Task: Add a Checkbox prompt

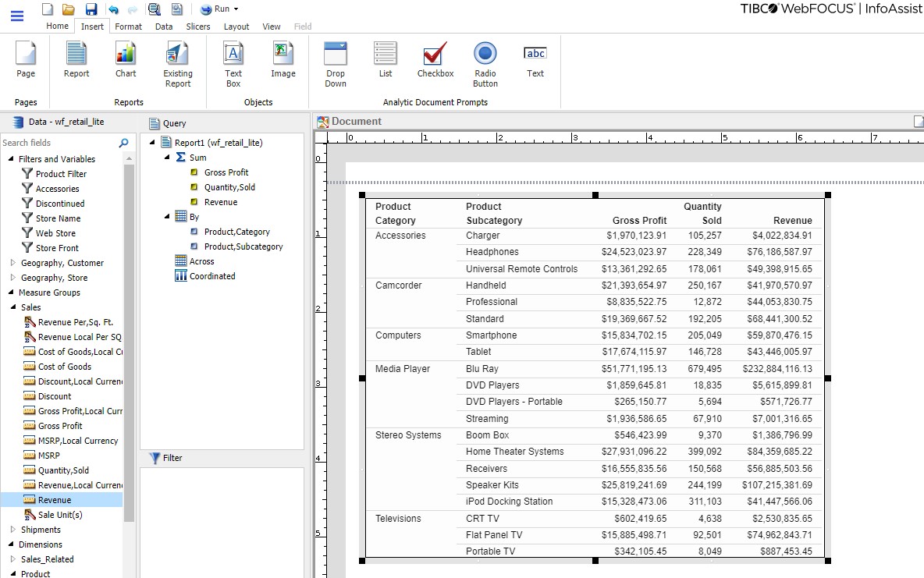Action: (435, 59)
